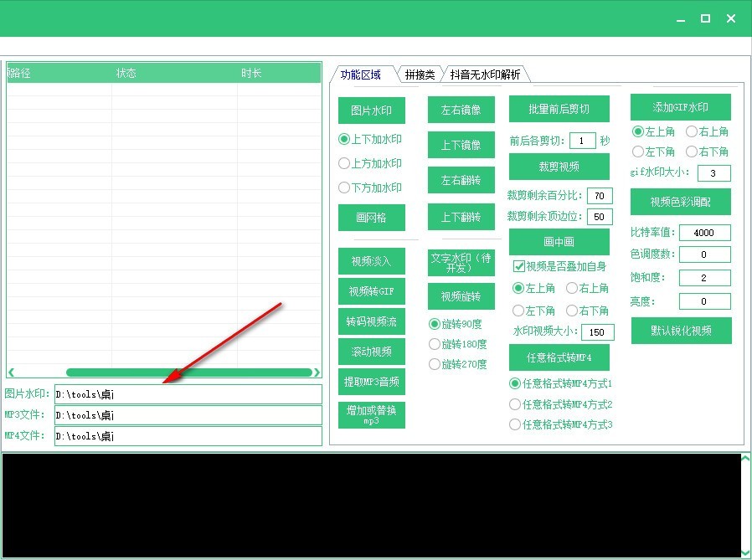This screenshot has height=560, width=752.
Task: Edit the 色调度数 field
Action: pyautogui.click(x=705, y=254)
